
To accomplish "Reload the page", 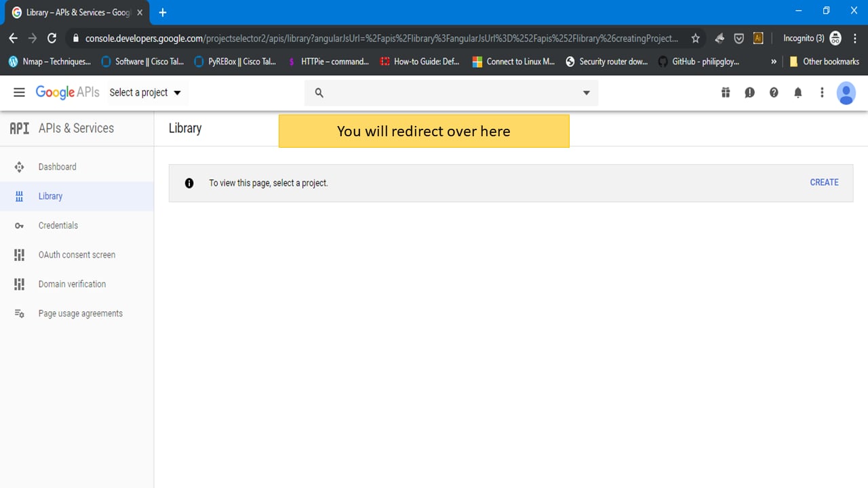I will pyautogui.click(x=52, y=38).
